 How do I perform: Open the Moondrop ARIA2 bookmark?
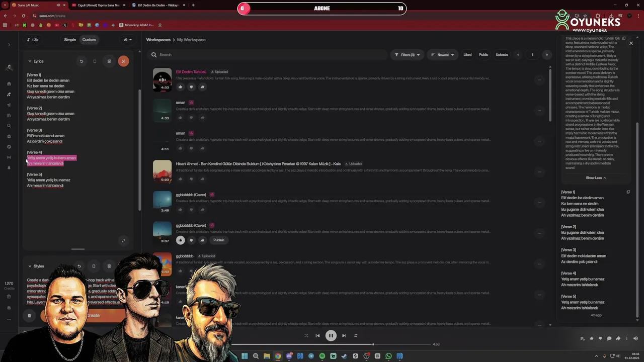137,25
